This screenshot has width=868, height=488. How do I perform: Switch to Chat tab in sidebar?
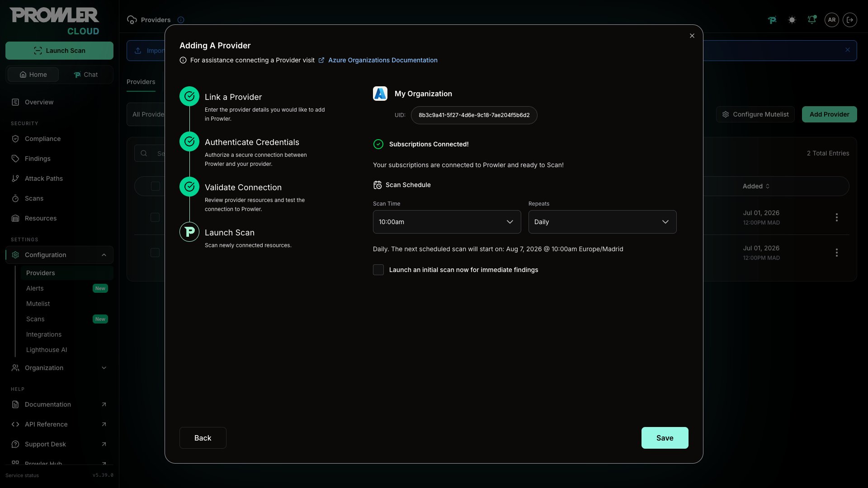pos(86,75)
